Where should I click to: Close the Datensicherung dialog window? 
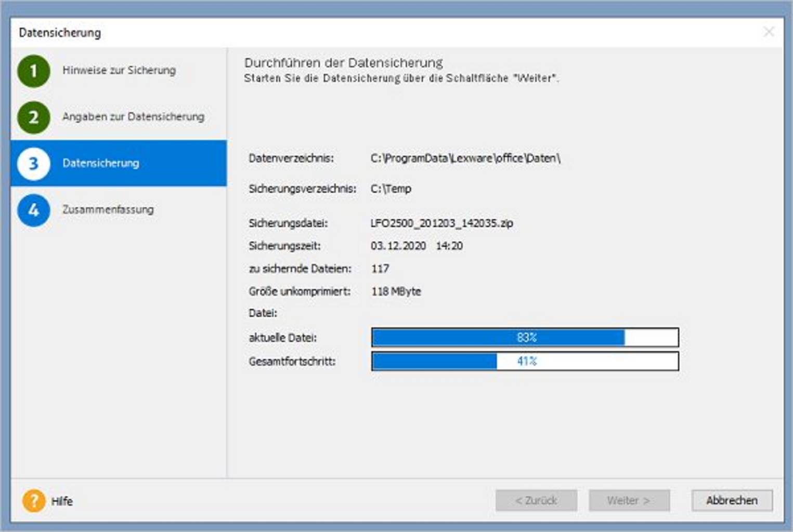(769, 32)
